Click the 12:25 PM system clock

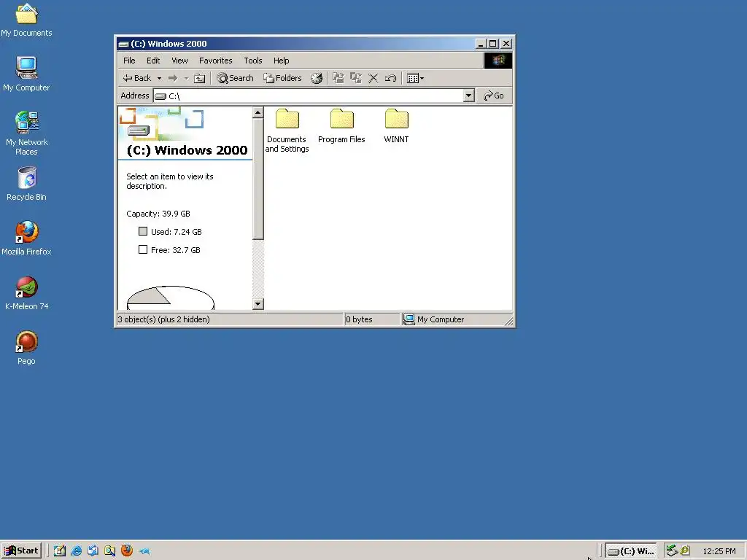click(719, 551)
